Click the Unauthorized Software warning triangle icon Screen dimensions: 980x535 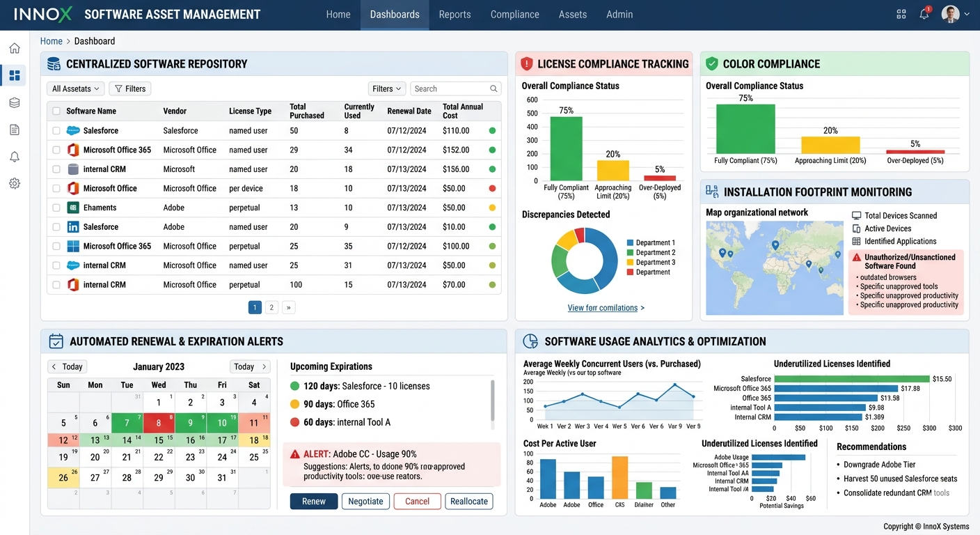click(856, 258)
